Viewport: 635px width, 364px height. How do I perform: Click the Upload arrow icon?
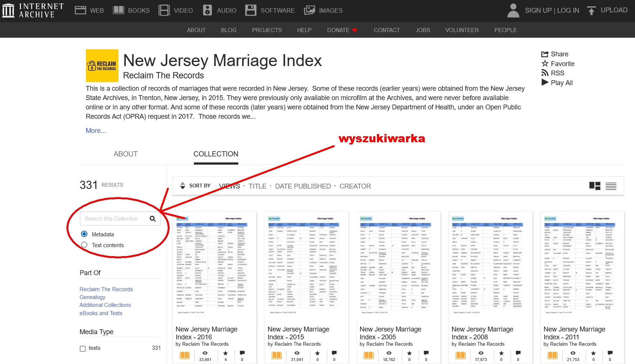(x=591, y=10)
